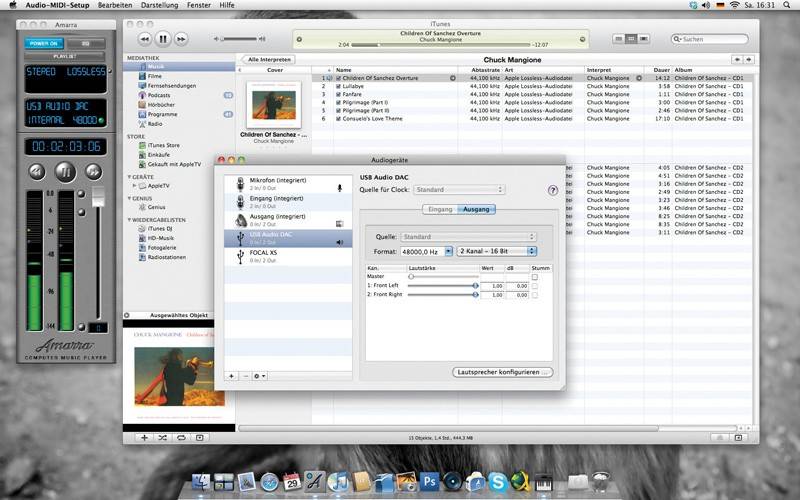This screenshot has height=500, width=800.
Task: Select the Mikrofon (integriert) device
Action: coord(288,184)
